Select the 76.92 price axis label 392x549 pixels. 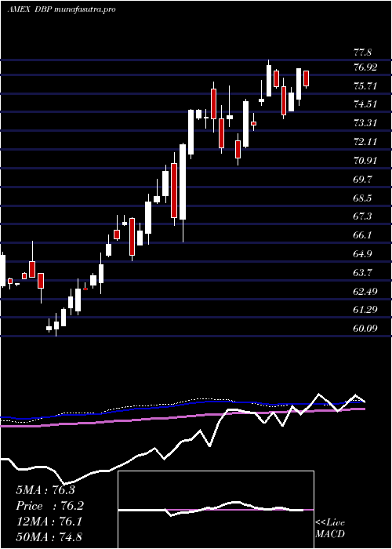(x=365, y=67)
